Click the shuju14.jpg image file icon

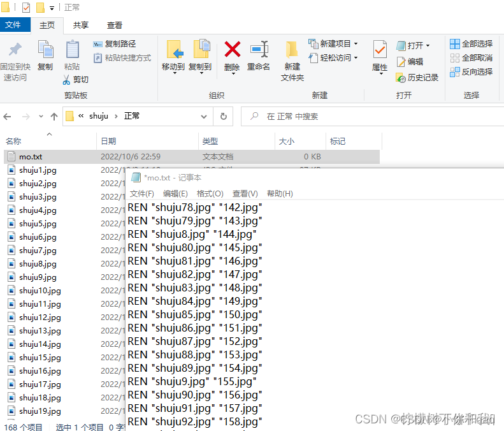pyautogui.click(x=11, y=344)
